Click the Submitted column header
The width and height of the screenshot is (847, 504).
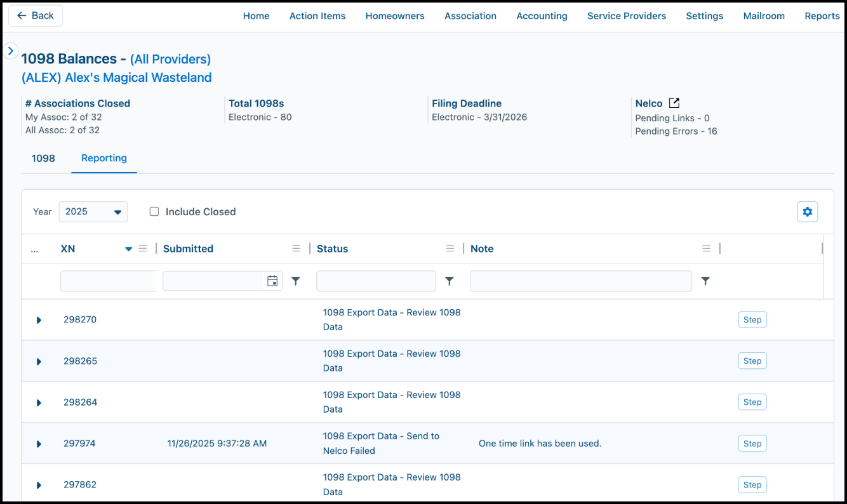pyautogui.click(x=188, y=249)
